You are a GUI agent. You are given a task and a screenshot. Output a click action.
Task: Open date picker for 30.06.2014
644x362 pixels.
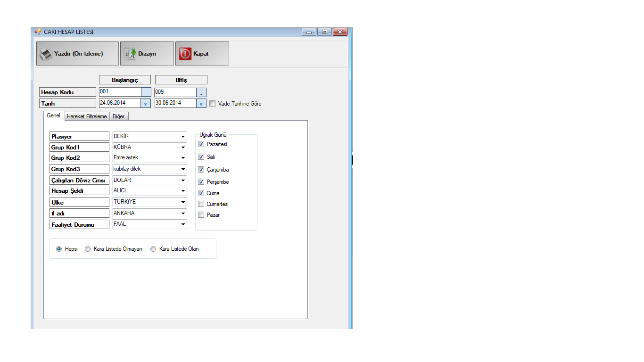201,103
